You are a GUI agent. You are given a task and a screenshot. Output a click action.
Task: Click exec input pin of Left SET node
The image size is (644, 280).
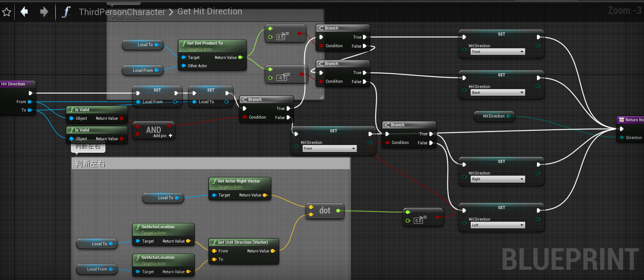(464, 210)
